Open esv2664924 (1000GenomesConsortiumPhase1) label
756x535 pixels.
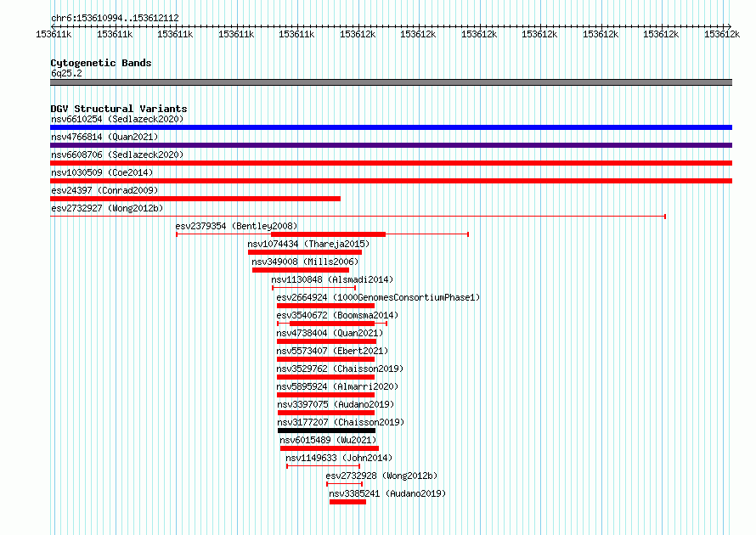(378, 297)
